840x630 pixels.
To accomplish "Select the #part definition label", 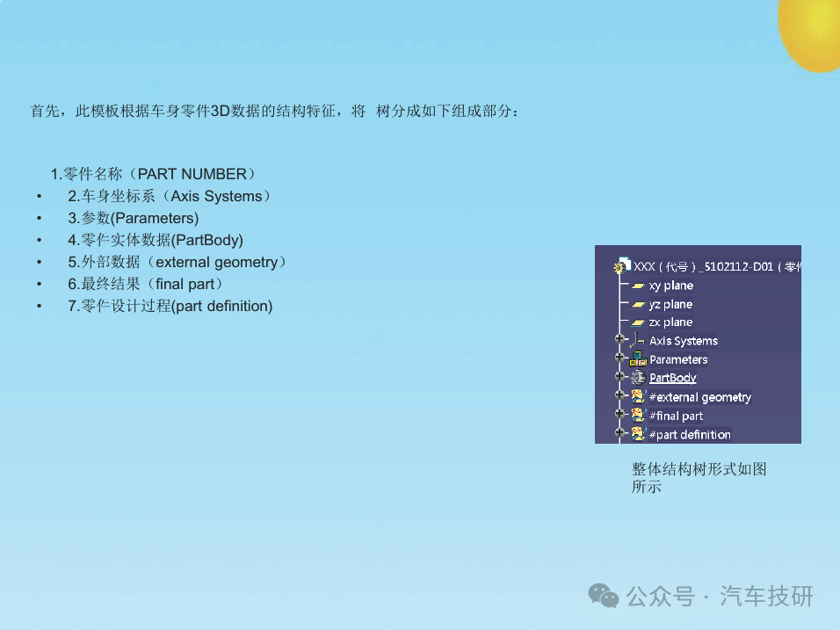I will coord(690,434).
